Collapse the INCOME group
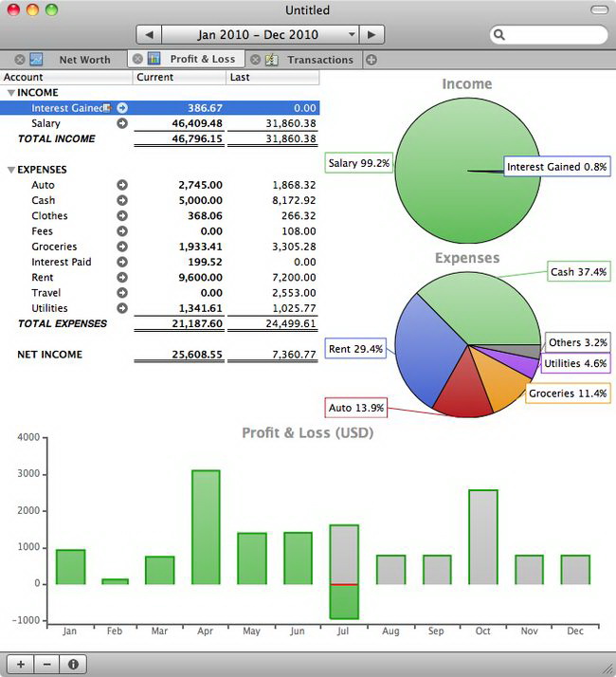This screenshot has width=616, height=677. coord(10,93)
